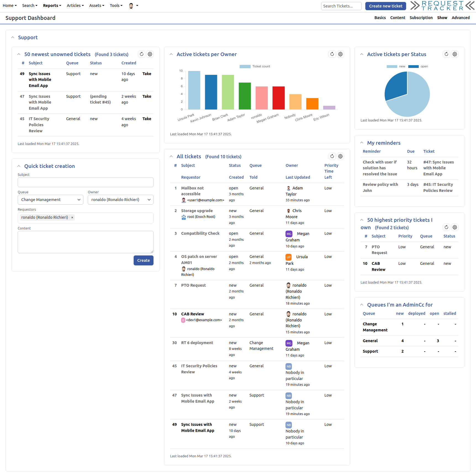476x475 pixels.
Task: Click the NB avatar on ticket 45 row
Action: [x=289, y=366]
